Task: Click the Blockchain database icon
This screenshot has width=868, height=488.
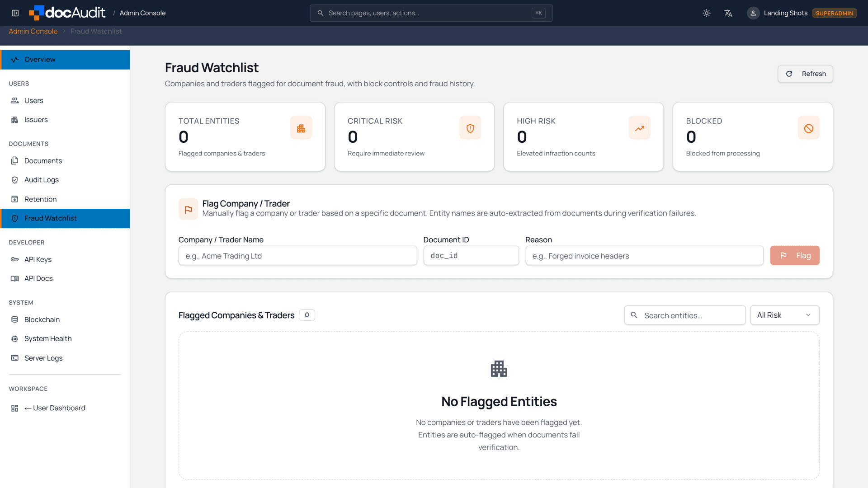Action: coord(15,319)
